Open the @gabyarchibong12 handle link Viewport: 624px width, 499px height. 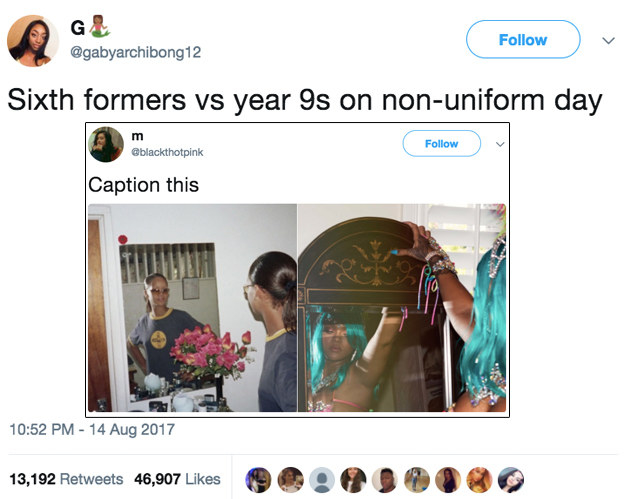click(135, 52)
